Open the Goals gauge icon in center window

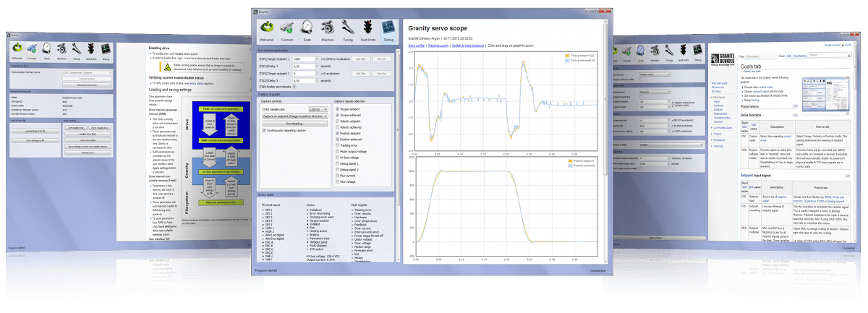click(x=307, y=30)
